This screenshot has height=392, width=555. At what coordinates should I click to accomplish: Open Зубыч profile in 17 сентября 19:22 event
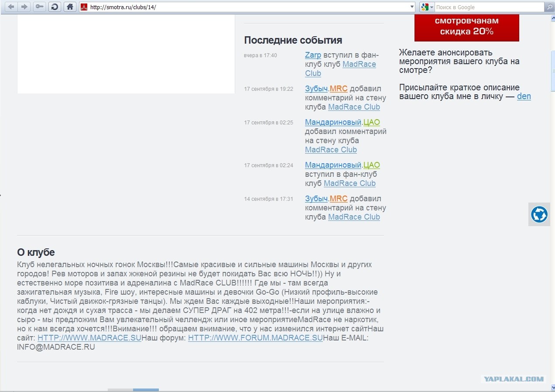(316, 89)
